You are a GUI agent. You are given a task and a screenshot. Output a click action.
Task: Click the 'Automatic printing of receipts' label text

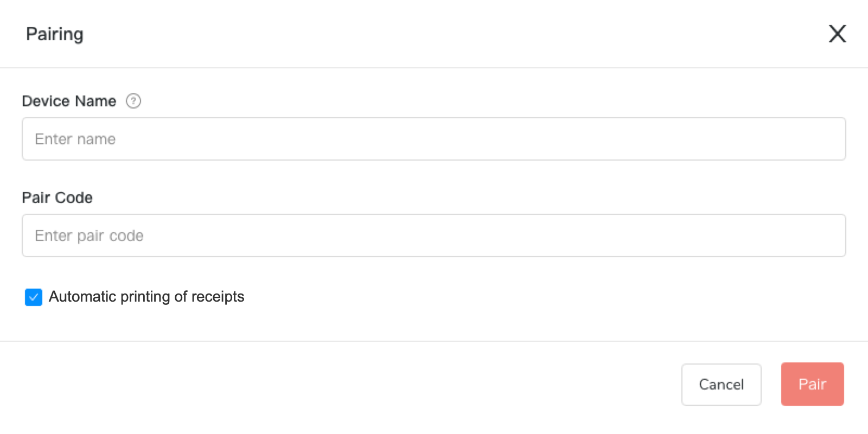tap(146, 297)
